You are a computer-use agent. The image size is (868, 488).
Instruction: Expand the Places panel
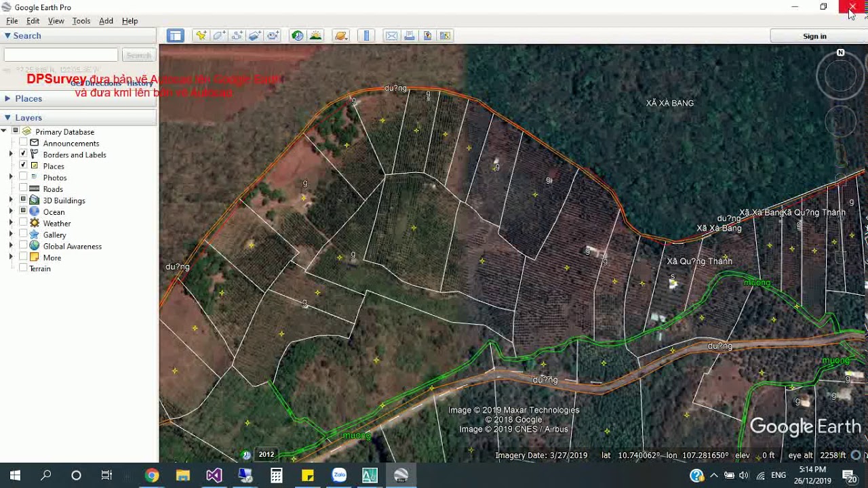[7, 98]
